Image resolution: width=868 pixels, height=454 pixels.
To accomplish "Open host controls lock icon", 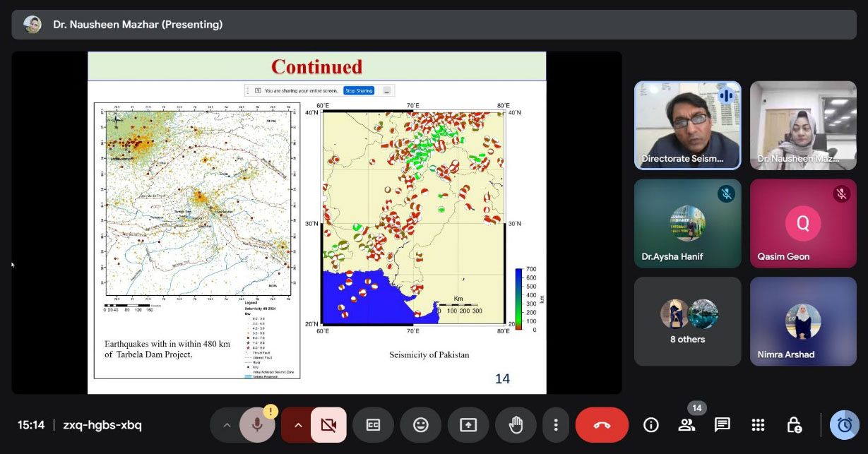I will click(794, 425).
